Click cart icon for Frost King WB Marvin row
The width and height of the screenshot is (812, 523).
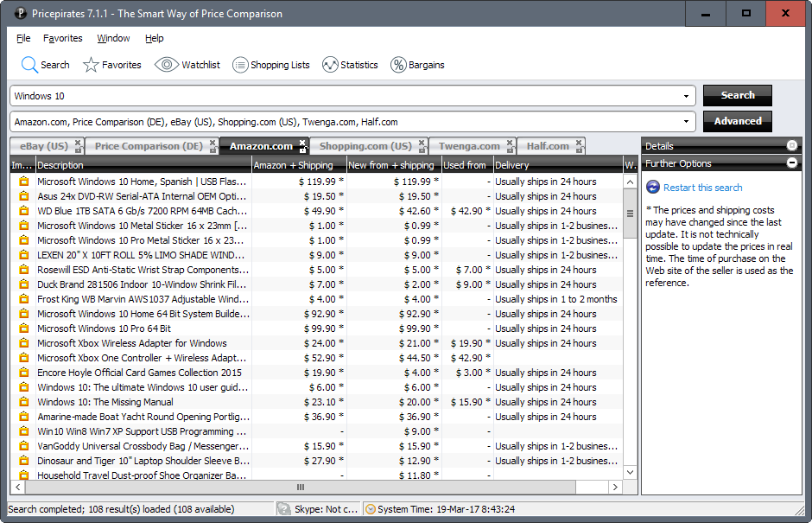coord(24,298)
